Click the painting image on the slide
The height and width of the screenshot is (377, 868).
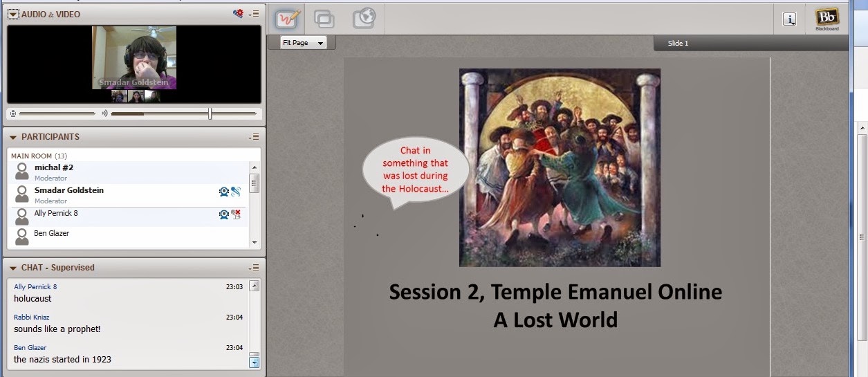(x=560, y=167)
